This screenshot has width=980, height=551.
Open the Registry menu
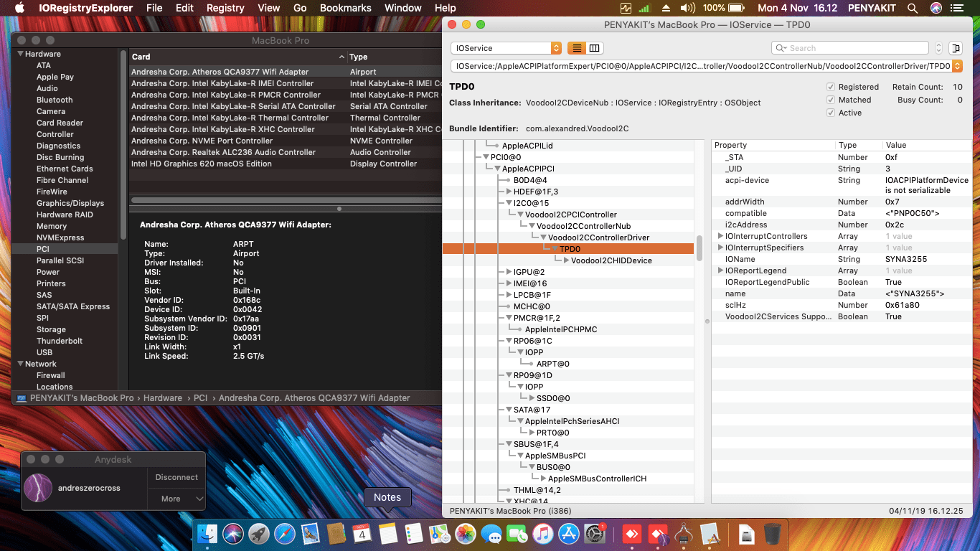tap(225, 8)
